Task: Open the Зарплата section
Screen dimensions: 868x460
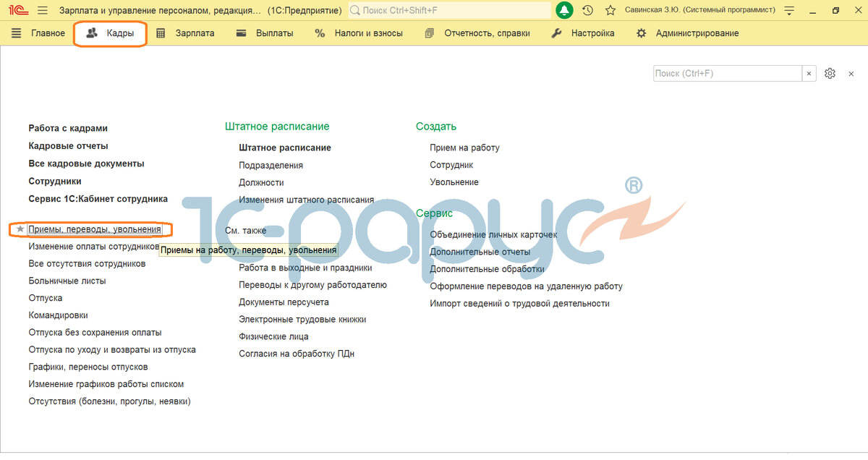Action: (x=185, y=33)
